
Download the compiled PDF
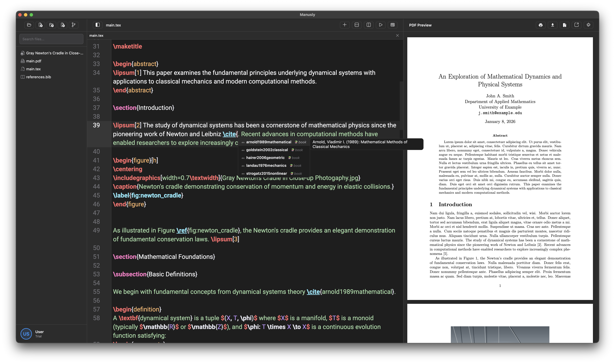pos(553,25)
